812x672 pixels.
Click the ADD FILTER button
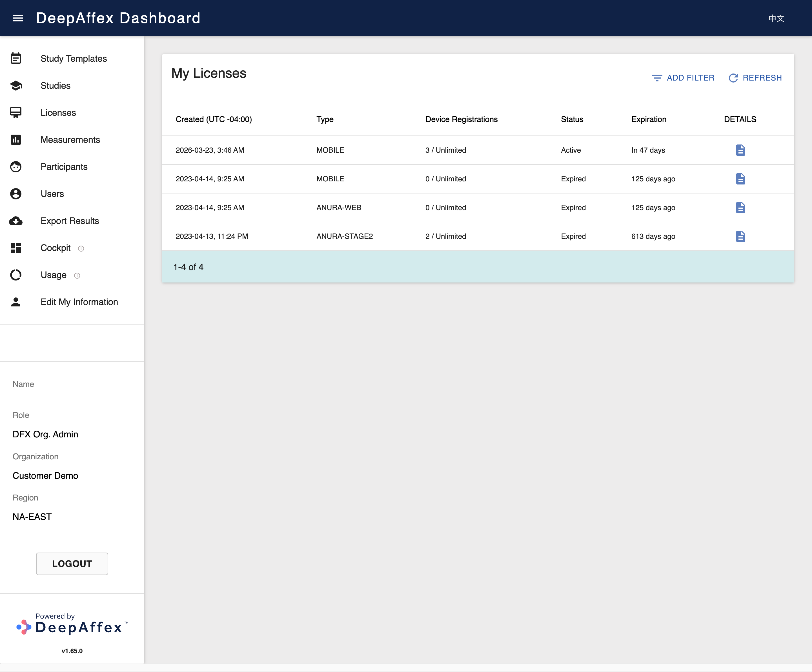click(x=683, y=78)
